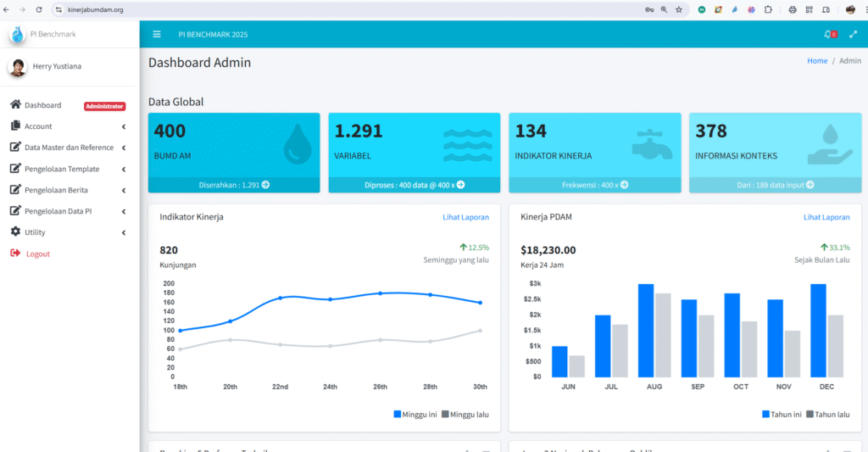Click the Utility gear icon

click(x=15, y=232)
